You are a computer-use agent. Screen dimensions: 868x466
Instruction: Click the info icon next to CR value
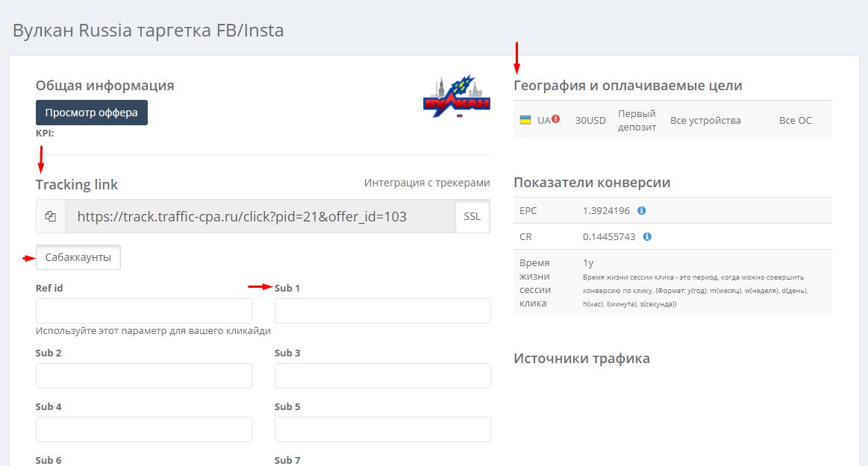[x=647, y=236]
